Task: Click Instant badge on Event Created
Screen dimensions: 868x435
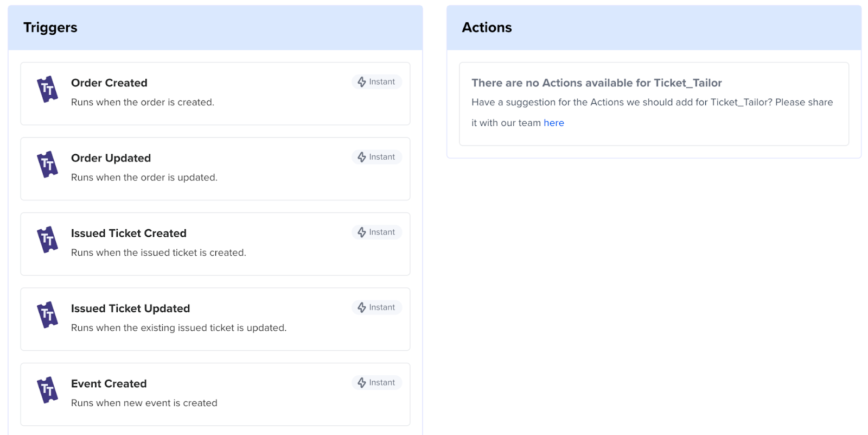Action: [x=376, y=383]
